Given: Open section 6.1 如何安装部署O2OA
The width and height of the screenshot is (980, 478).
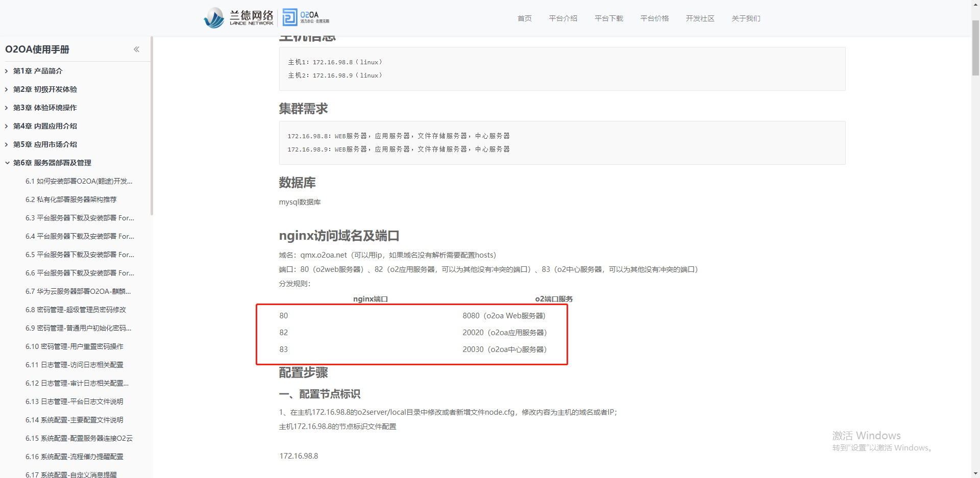Looking at the screenshot, I should click(79, 181).
